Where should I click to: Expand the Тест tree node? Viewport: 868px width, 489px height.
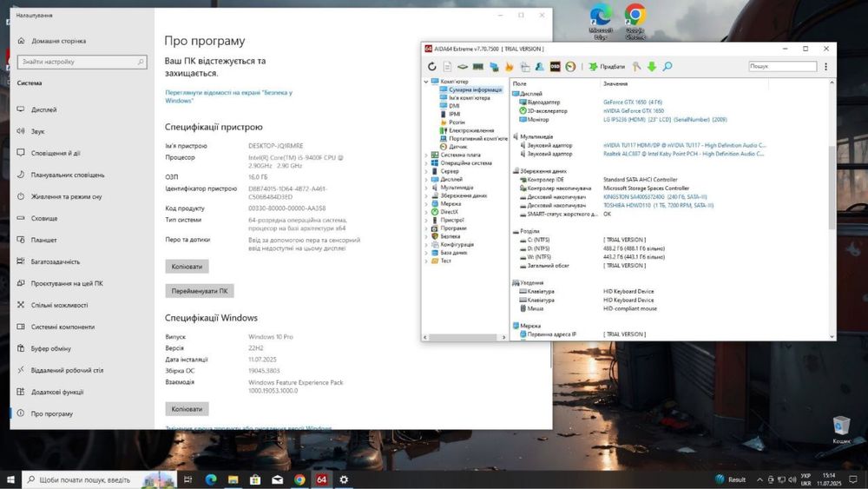tap(425, 261)
